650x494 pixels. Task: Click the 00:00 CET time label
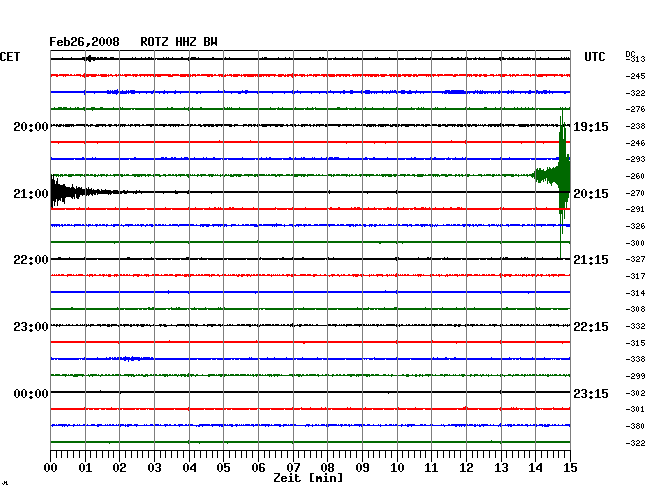pos(31,393)
